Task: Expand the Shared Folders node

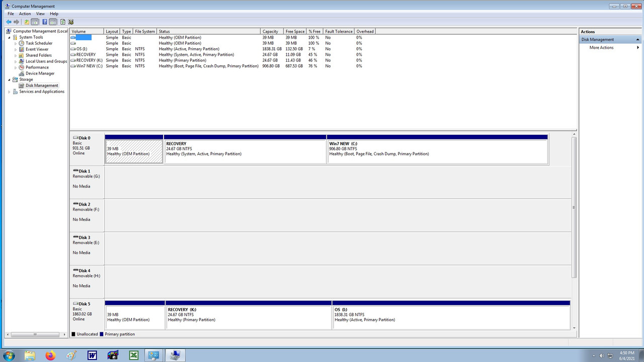Action: (x=15, y=55)
